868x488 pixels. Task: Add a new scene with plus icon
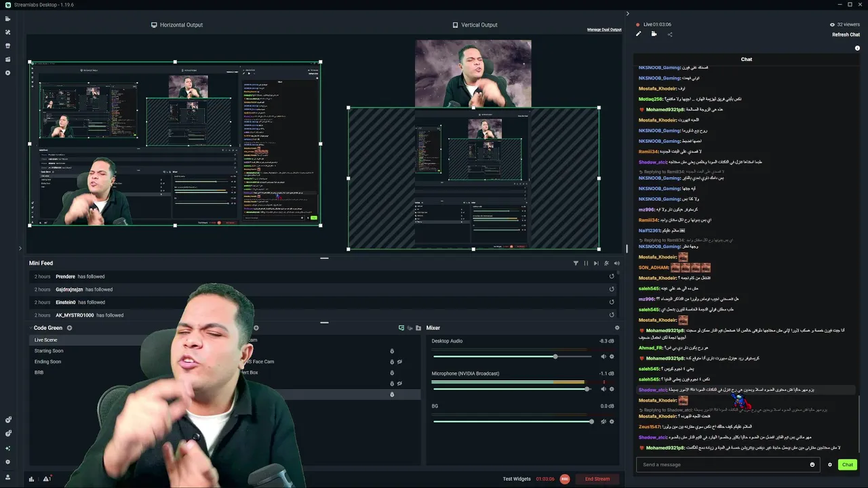69,328
